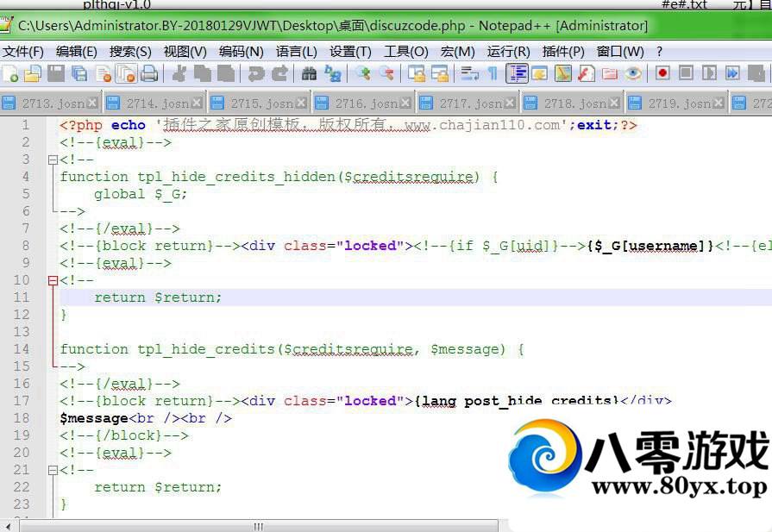
Task: Toggle show all characters pilcrow icon
Action: (x=493, y=74)
